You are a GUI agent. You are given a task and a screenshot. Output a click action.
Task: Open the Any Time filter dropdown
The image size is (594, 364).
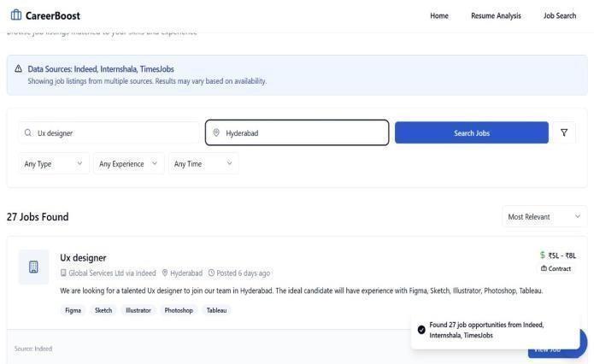pyautogui.click(x=203, y=163)
